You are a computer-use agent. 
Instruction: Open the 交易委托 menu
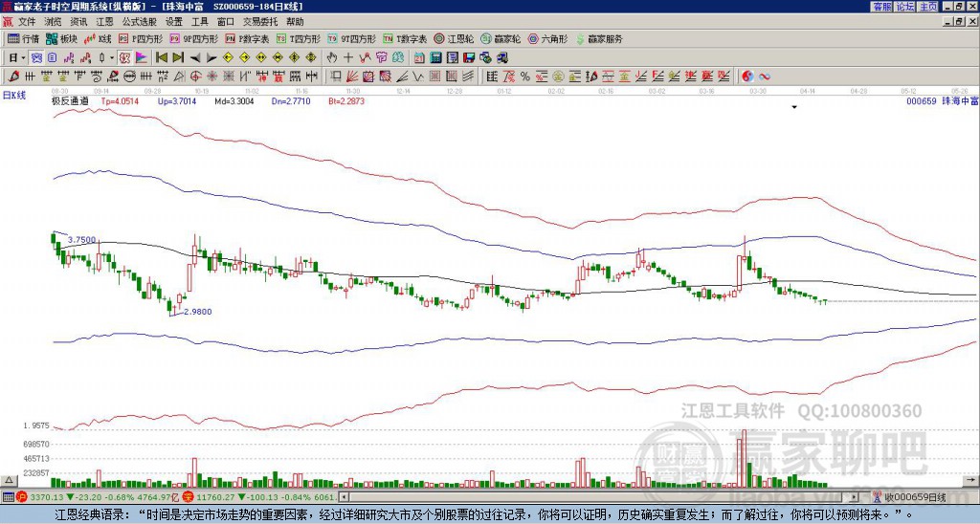coord(260,22)
